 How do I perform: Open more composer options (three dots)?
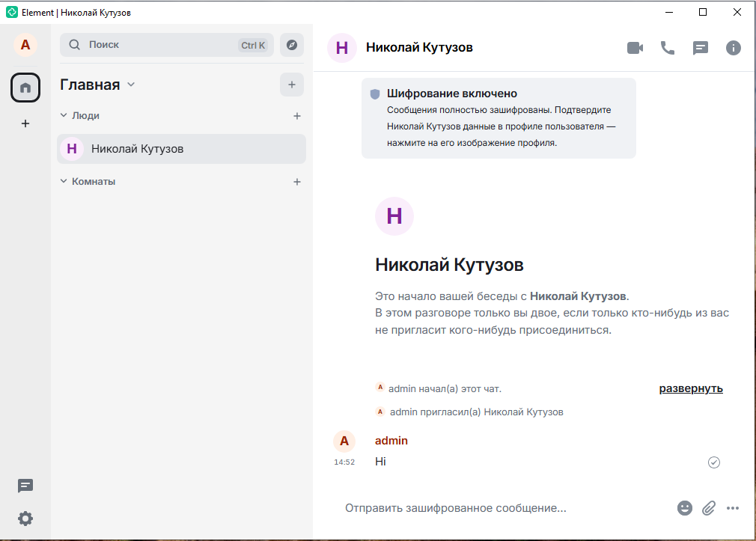pos(733,508)
